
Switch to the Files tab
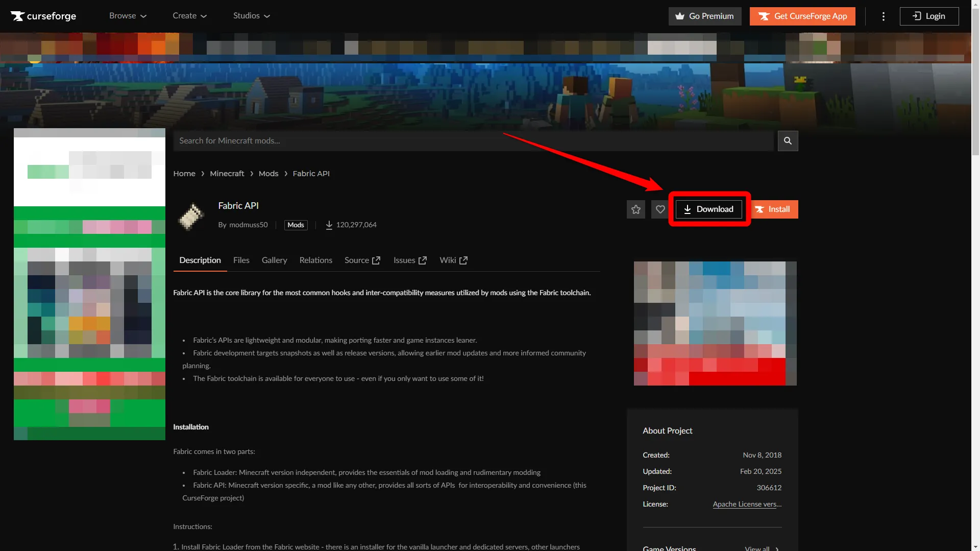pyautogui.click(x=241, y=260)
